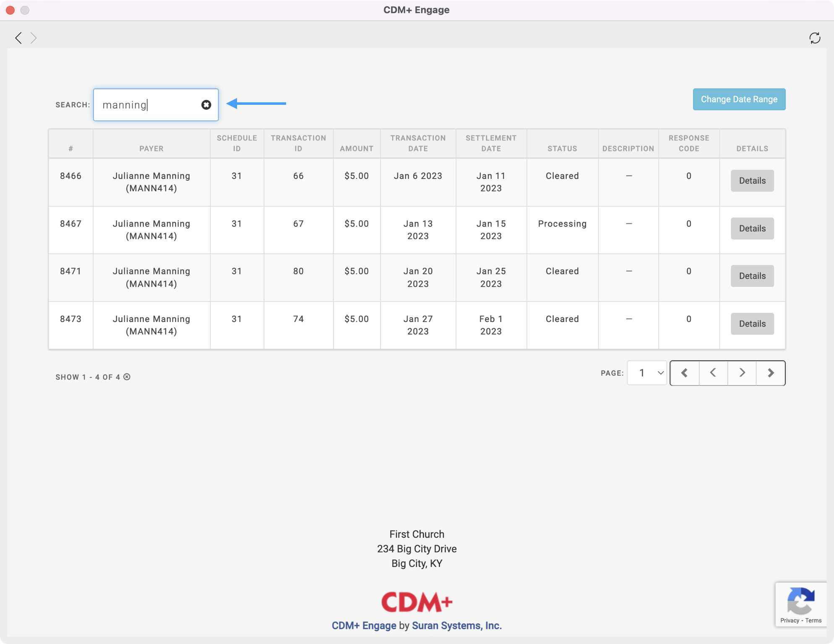Click the browser back arrow
Screen dimensions: 834x644
18,38
